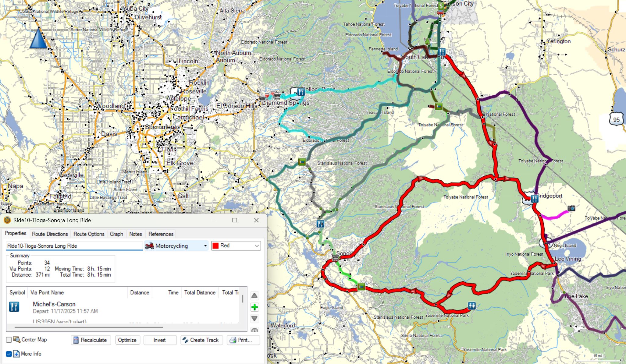
Task: Click the move via point down arrow
Action: point(254,319)
